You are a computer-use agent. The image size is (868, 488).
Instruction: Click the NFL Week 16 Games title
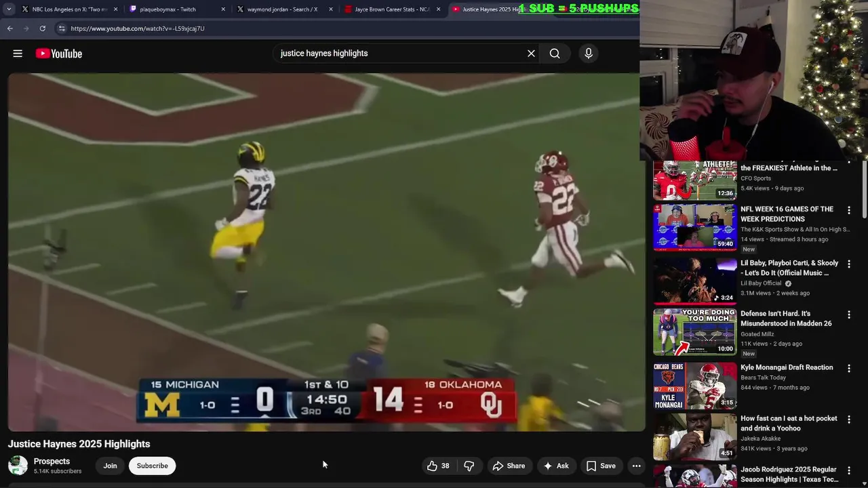pos(787,214)
